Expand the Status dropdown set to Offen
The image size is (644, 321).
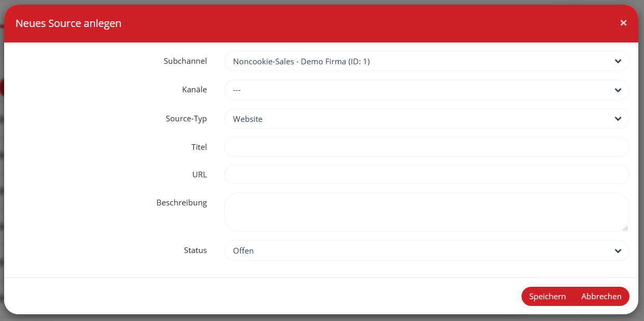(415, 251)
